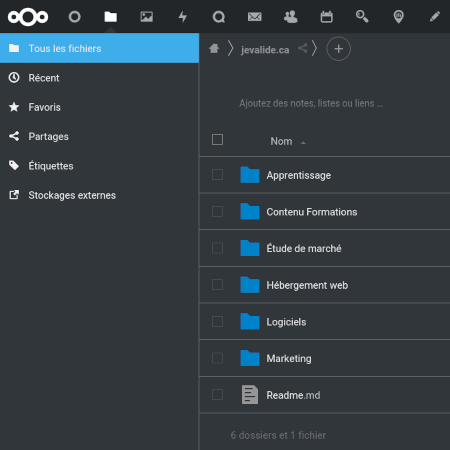The width and height of the screenshot is (450, 450).
Task: Open the Passwords key icon
Action: (x=362, y=17)
